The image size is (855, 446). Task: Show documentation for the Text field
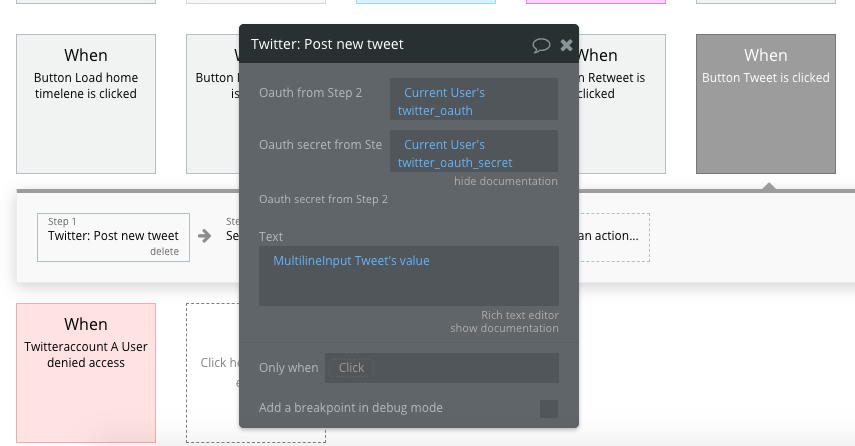tap(504, 328)
